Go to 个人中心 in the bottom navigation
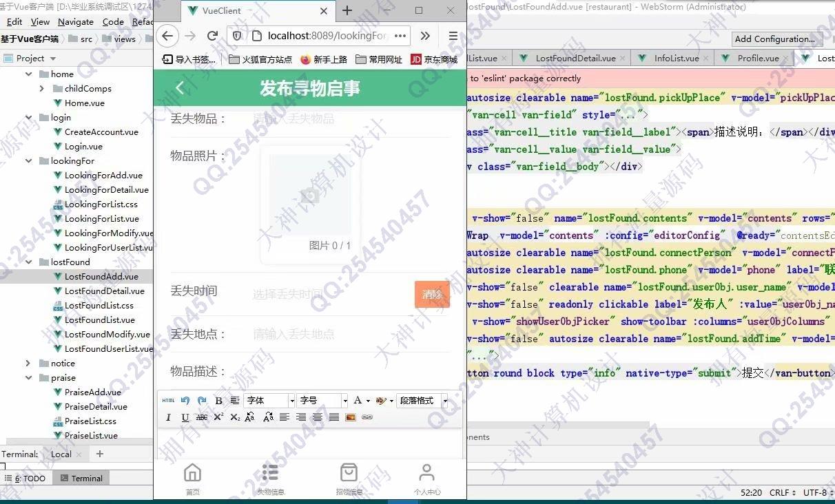Image resolution: width=835 pixels, height=504 pixels. 426,479
